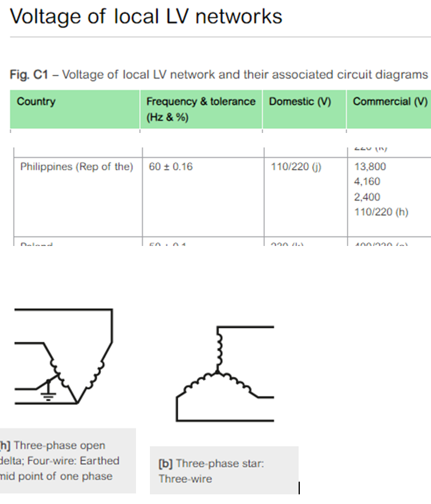
Task: Click the Philippines (Rep of the) cell
Action: (x=77, y=166)
